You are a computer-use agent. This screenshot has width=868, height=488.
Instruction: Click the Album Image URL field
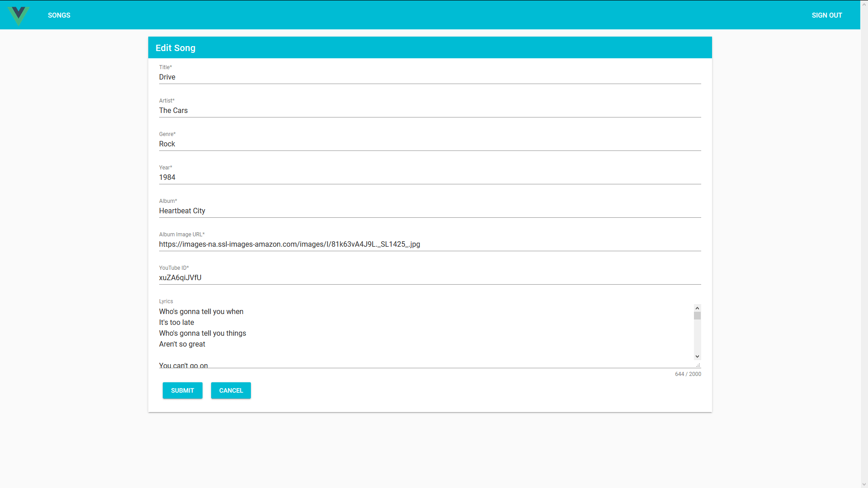tap(429, 244)
